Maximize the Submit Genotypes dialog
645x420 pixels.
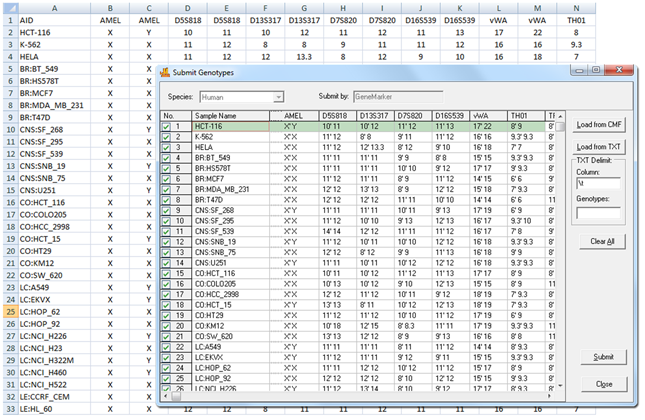pyautogui.click(x=595, y=70)
